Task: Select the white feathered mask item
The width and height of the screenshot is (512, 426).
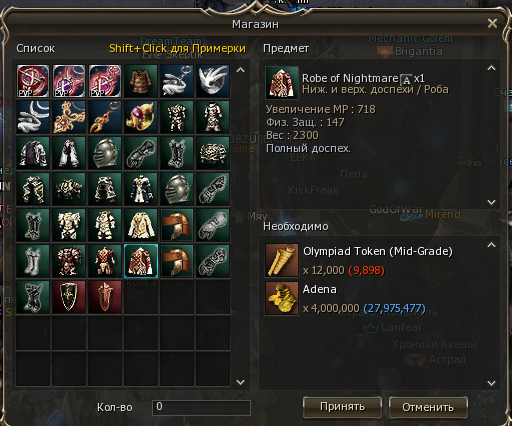Action: (x=213, y=81)
